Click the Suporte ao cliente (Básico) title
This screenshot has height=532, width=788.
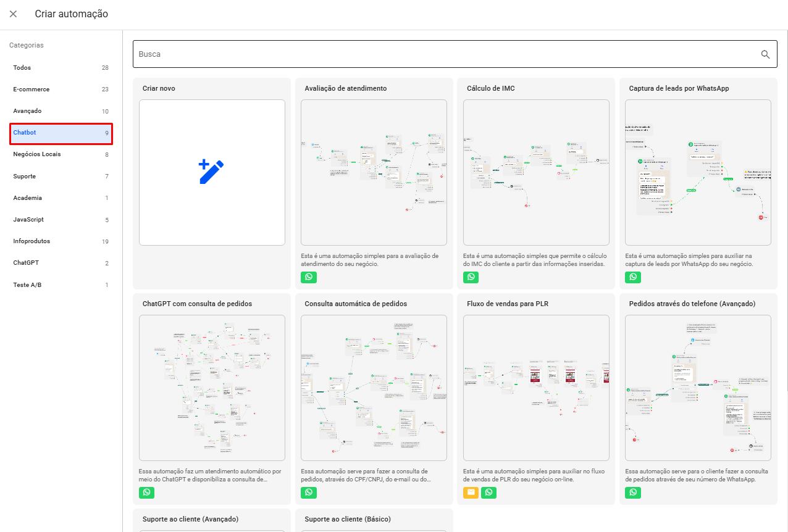click(348, 519)
